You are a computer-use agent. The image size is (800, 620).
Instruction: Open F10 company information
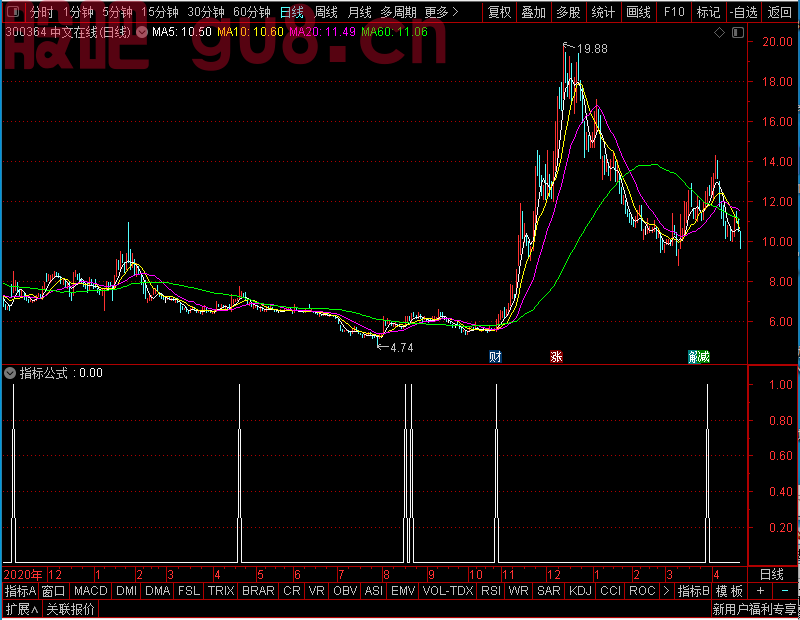coord(674,12)
